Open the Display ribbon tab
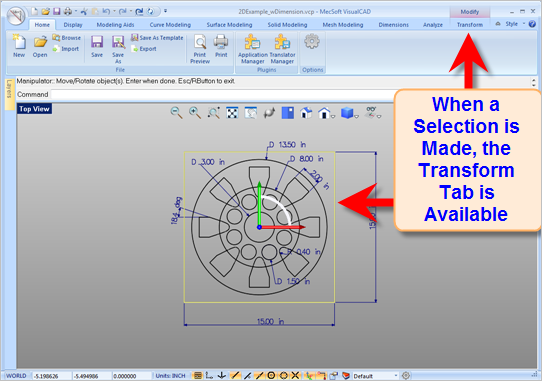 coord(73,25)
